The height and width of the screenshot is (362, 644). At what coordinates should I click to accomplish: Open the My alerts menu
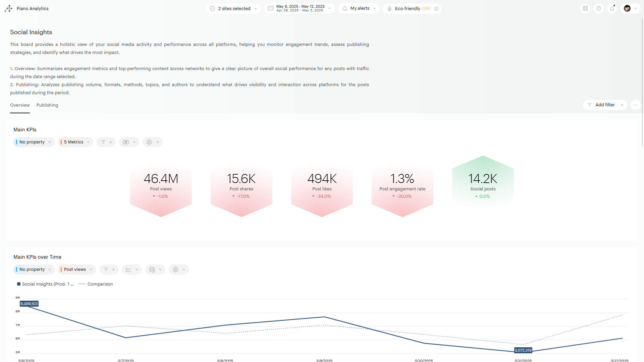click(x=358, y=8)
